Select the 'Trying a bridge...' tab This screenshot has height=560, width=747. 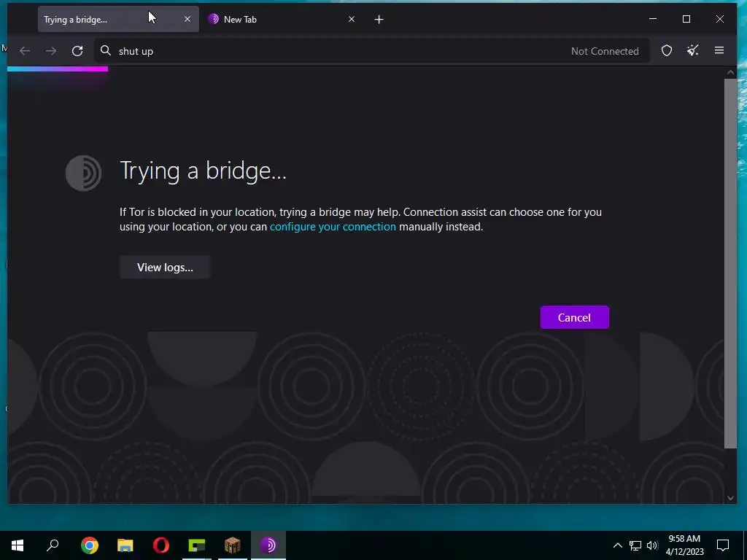[119, 19]
